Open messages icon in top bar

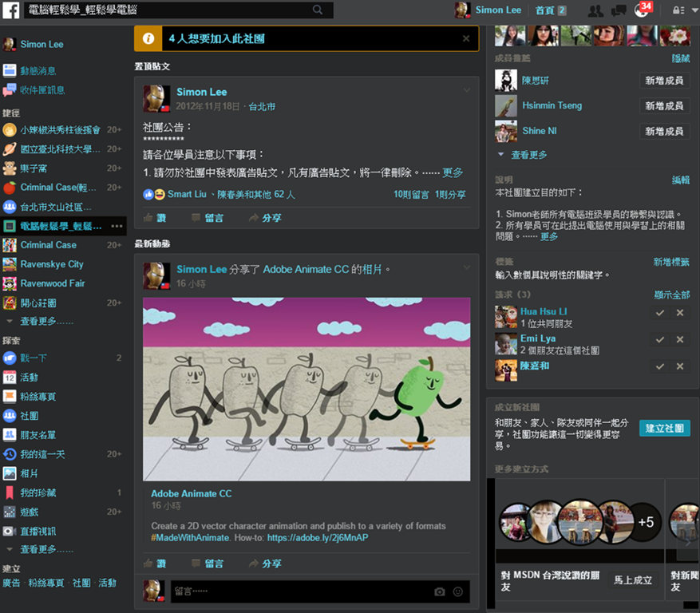pyautogui.click(x=619, y=10)
